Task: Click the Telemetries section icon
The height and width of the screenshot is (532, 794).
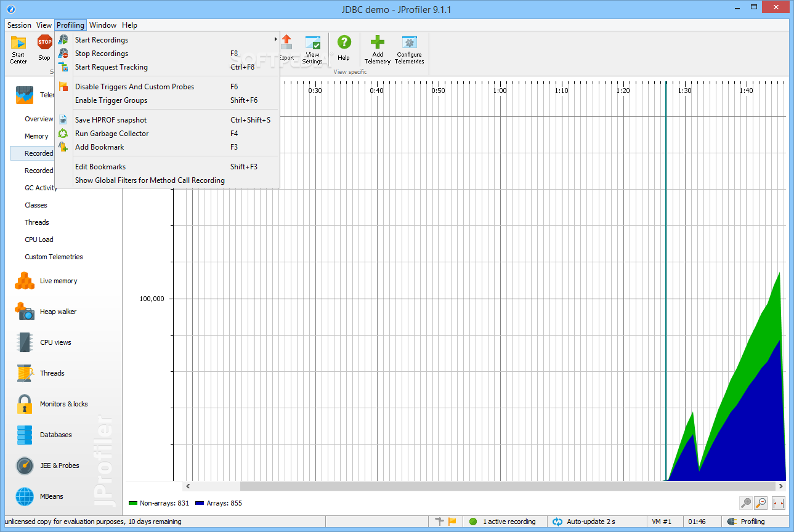Action: (25, 95)
